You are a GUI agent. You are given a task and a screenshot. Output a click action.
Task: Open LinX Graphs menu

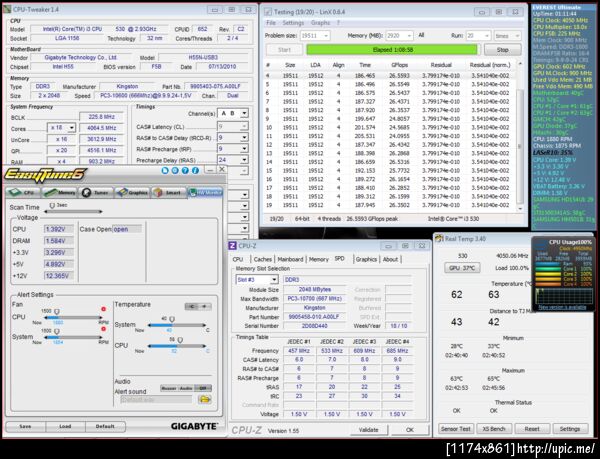(320, 23)
